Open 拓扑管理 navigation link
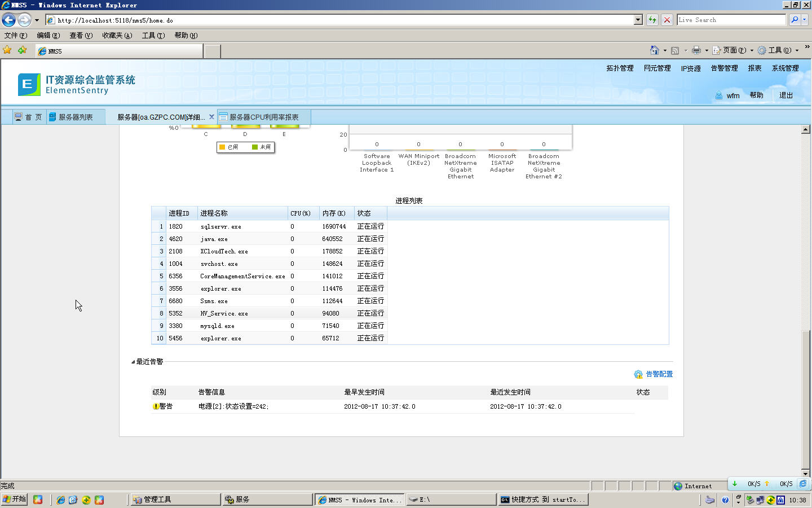Image resolution: width=812 pixels, height=508 pixels. click(x=620, y=68)
